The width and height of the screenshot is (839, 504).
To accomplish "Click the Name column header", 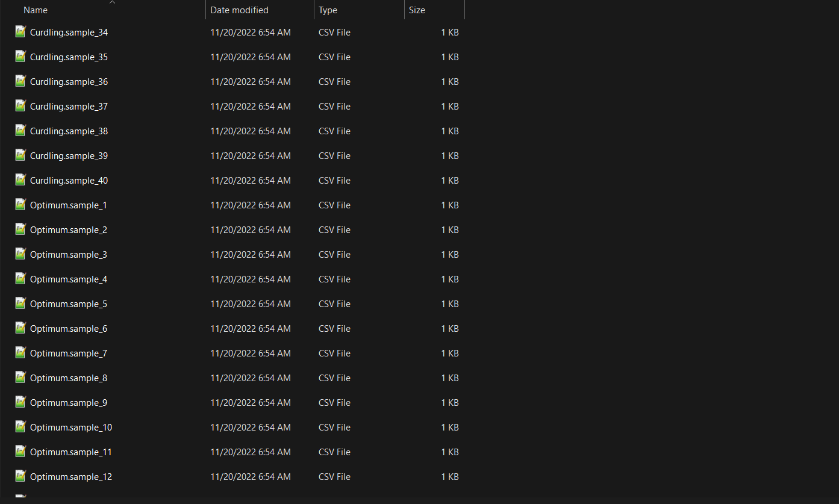I will pos(35,10).
